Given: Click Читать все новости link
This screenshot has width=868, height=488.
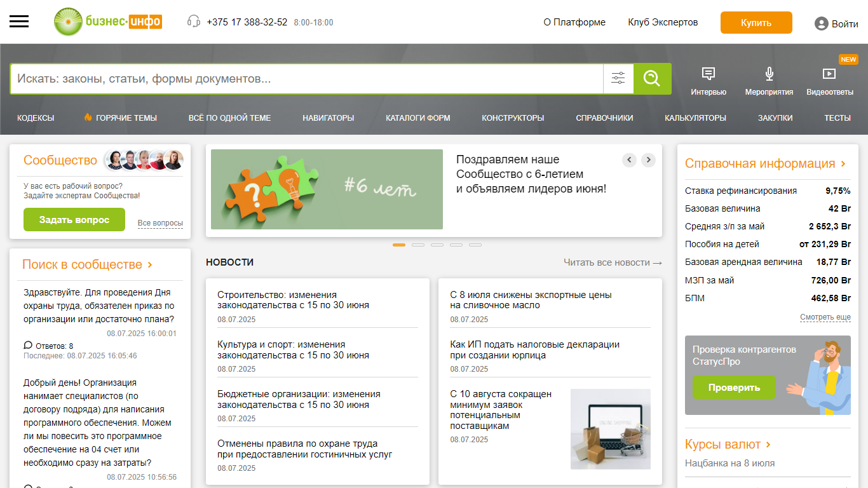Looking at the screenshot, I should click(613, 262).
